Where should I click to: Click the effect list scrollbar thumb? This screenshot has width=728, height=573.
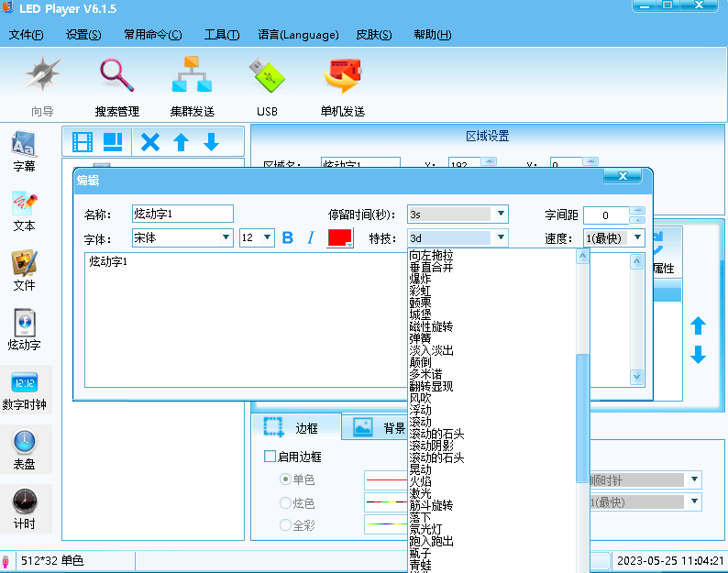582,418
